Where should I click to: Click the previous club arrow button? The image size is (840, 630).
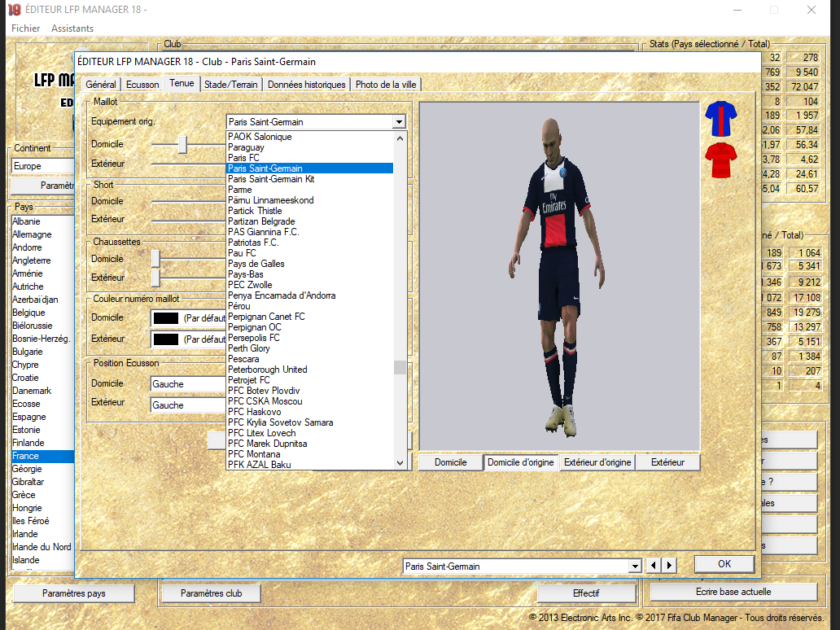click(654, 565)
